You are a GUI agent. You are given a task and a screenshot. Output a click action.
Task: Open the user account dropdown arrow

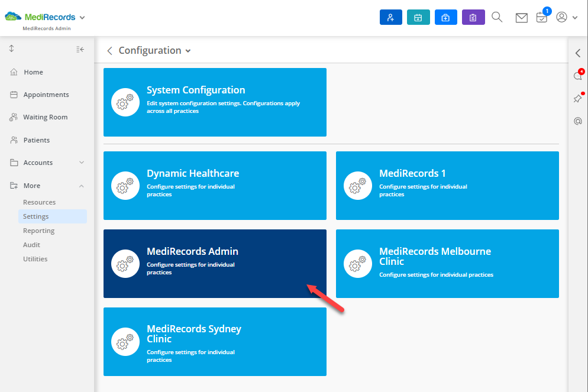tap(575, 18)
